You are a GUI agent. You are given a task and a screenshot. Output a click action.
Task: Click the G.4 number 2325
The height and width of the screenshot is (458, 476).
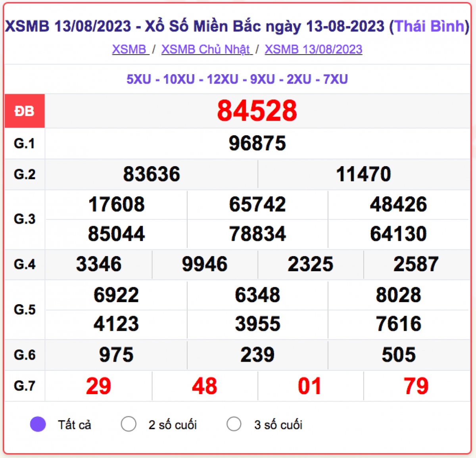(311, 264)
